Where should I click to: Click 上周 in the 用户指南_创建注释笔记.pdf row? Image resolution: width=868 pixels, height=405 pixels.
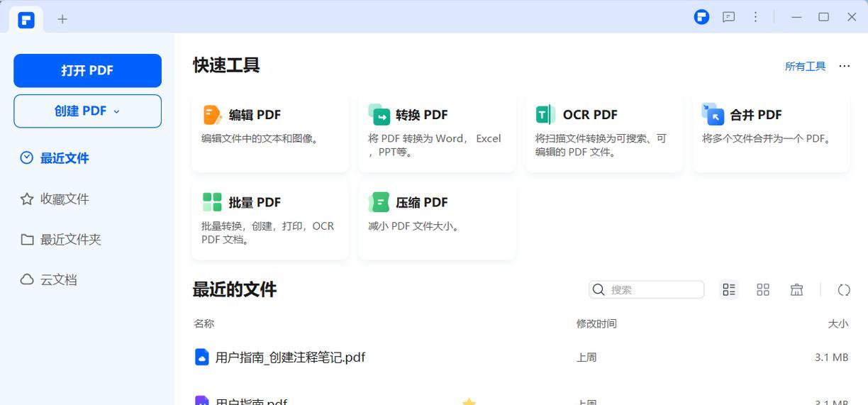point(586,357)
